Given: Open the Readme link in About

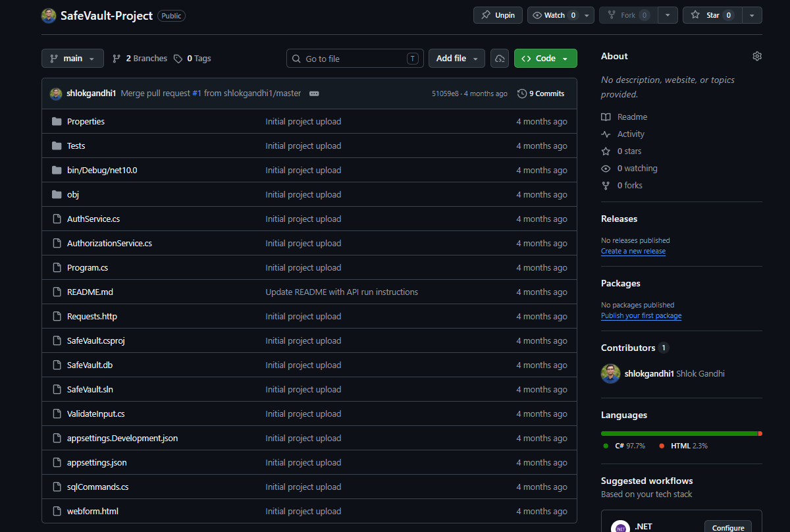Looking at the screenshot, I should click(632, 117).
